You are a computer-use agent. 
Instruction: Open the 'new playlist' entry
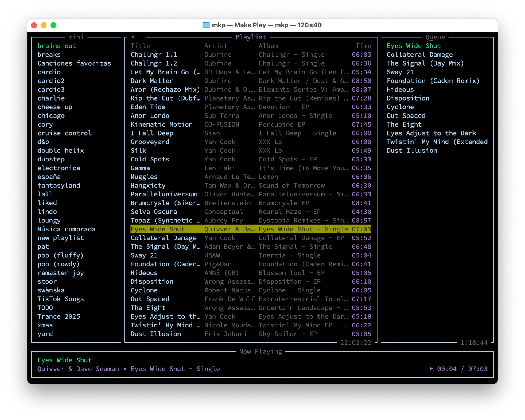(x=61, y=238)
